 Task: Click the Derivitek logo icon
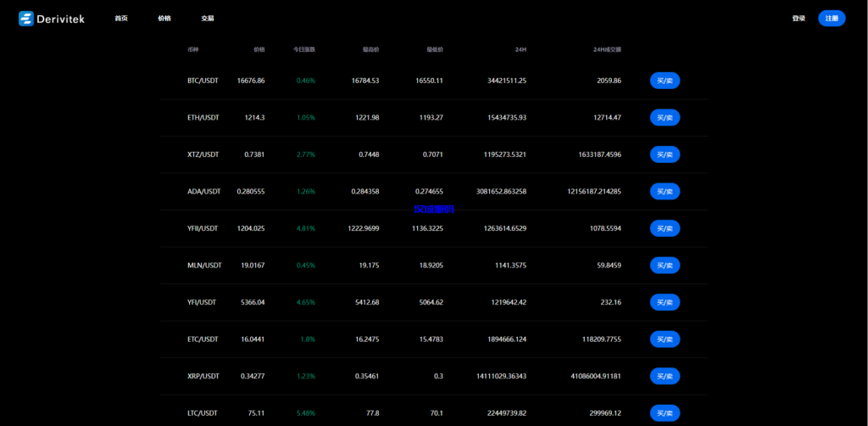pyautogui.click(x=26, y=19)
